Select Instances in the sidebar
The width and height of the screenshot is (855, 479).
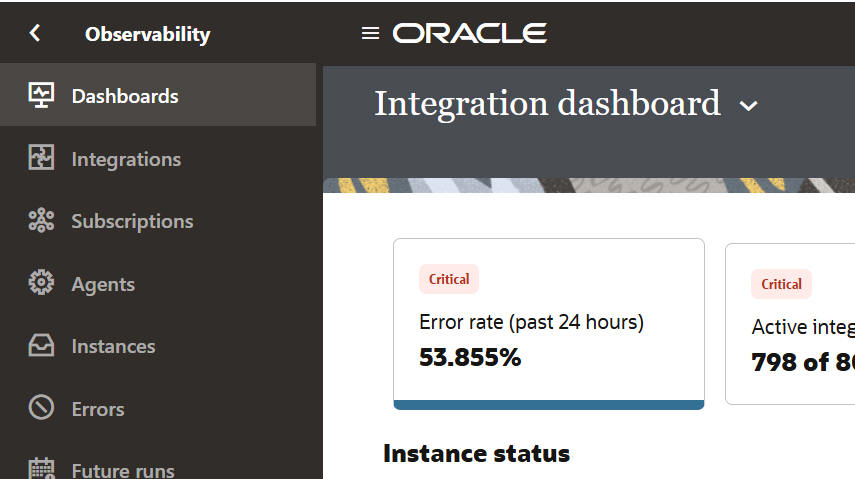click(113, 346)
